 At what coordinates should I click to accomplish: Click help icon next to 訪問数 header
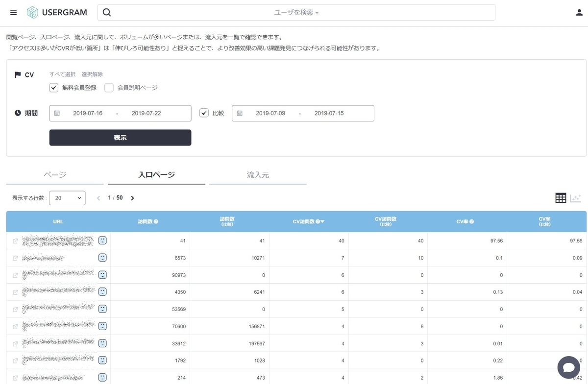click(156, 221)
